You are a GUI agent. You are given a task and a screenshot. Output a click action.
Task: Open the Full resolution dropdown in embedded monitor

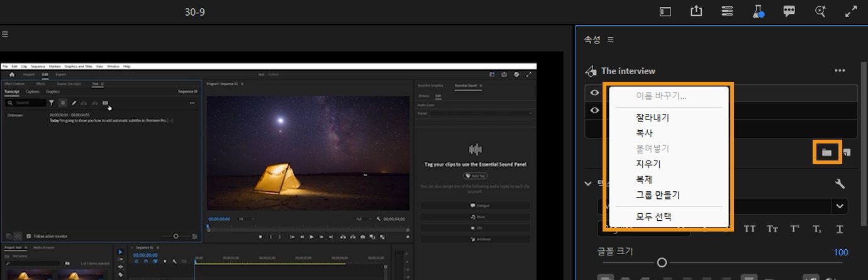364,219
